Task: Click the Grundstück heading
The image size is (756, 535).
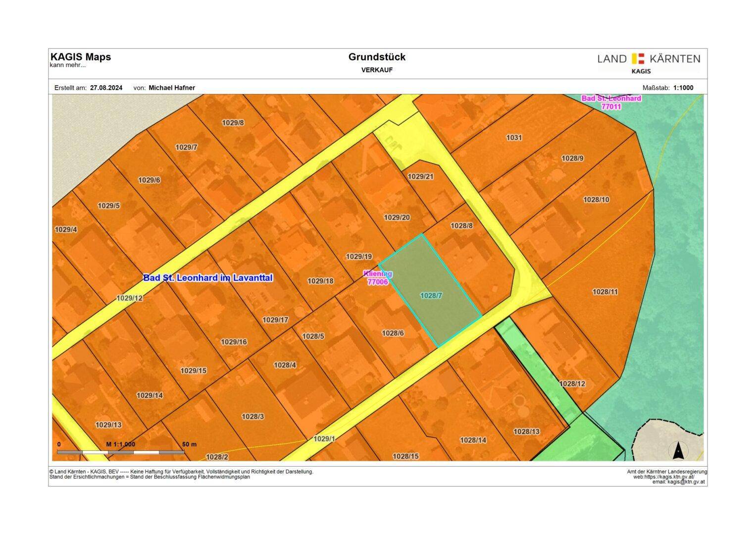Action: click(377, 57)
